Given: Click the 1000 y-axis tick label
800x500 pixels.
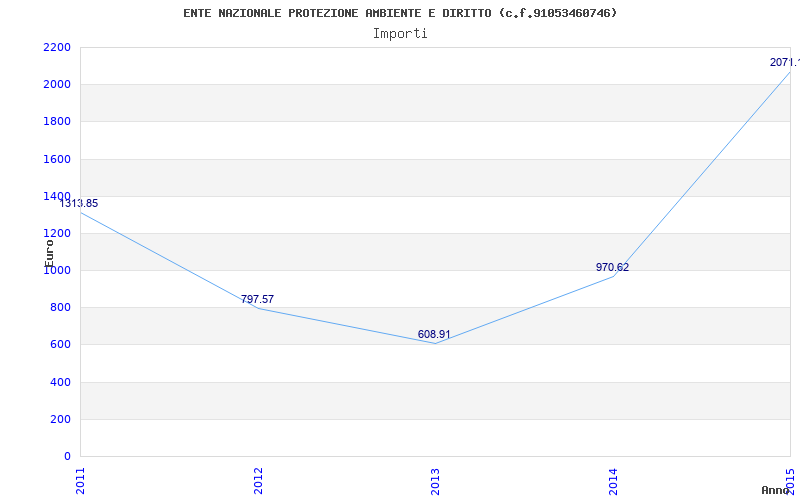Looking at the screenshot, I should 57,270.
